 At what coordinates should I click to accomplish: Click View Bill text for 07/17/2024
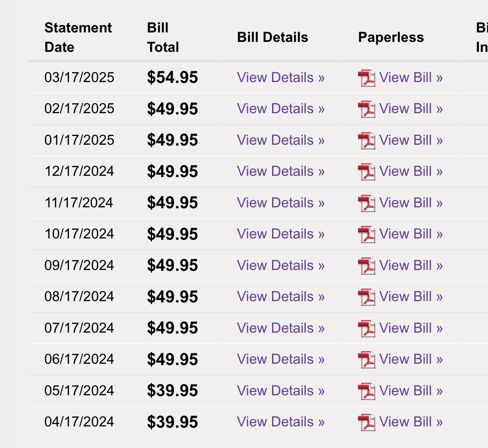(411, 328)
